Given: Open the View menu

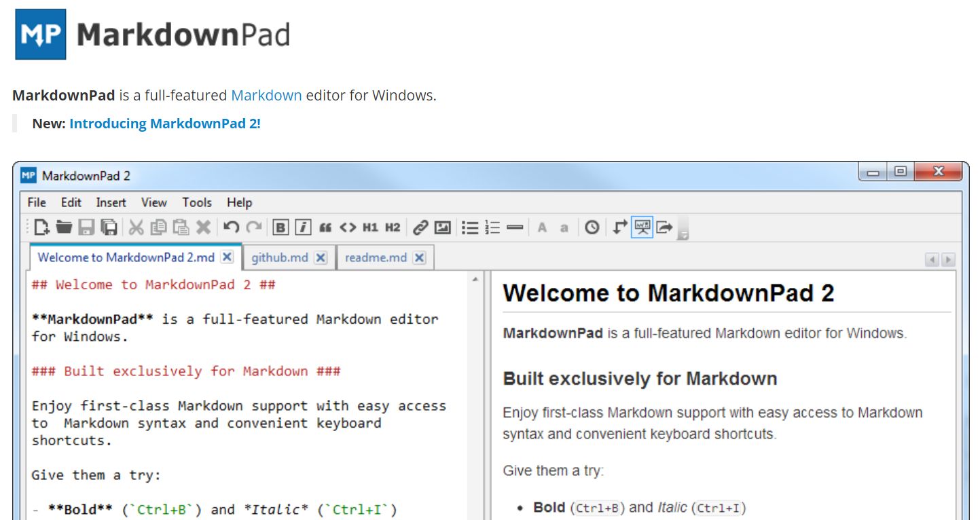Looking at the screenshot, I should pyautogui.click(x=154, y=202).
